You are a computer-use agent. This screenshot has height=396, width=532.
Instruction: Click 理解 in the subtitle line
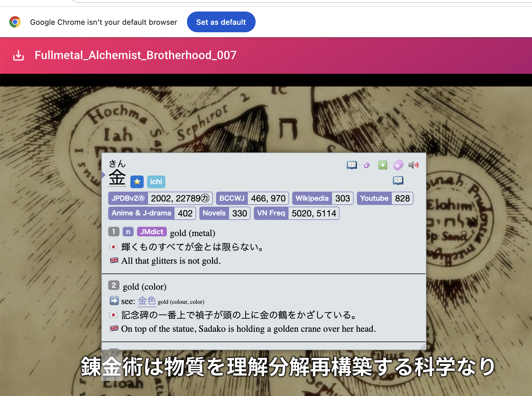pyautogui.click(x=248, y=367)
